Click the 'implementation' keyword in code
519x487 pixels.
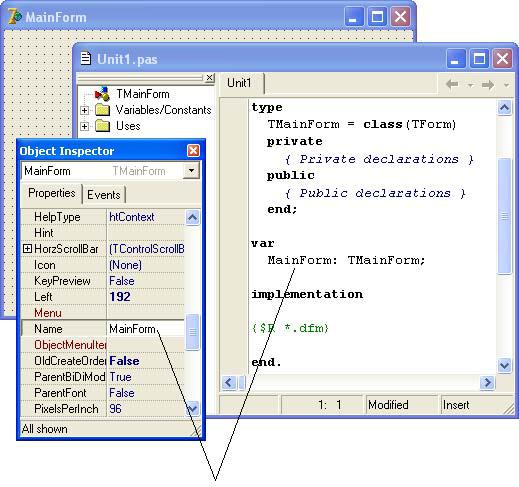(307, 294)
